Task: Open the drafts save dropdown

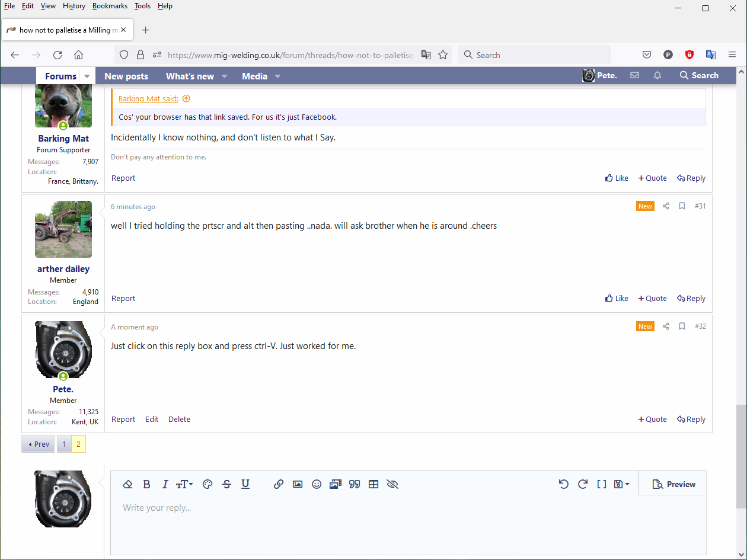Action: tap(621, 484)
